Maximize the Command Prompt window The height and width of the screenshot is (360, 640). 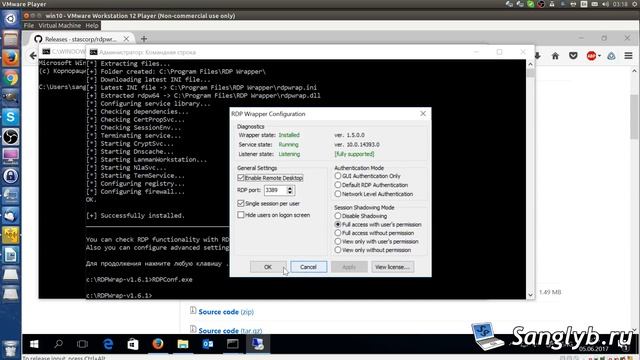tap(499, 52)
